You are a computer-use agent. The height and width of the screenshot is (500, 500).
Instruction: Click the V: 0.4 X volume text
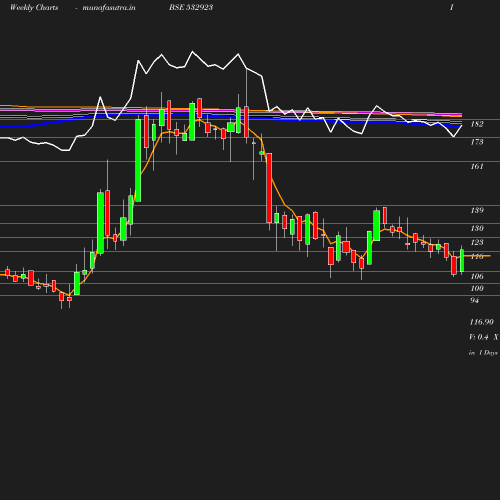(484, 337)
